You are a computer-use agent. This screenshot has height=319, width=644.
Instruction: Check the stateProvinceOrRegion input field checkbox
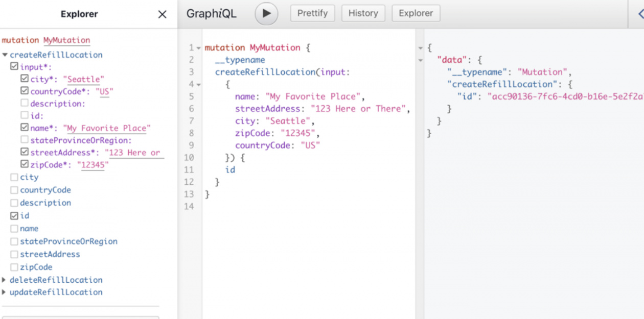tap(25, 140)
